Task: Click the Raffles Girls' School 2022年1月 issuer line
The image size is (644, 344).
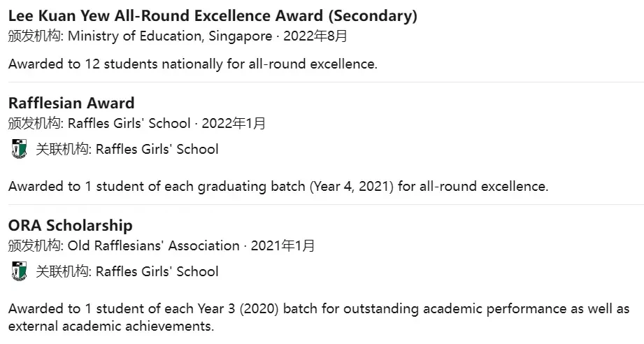Action: [137, 123]
